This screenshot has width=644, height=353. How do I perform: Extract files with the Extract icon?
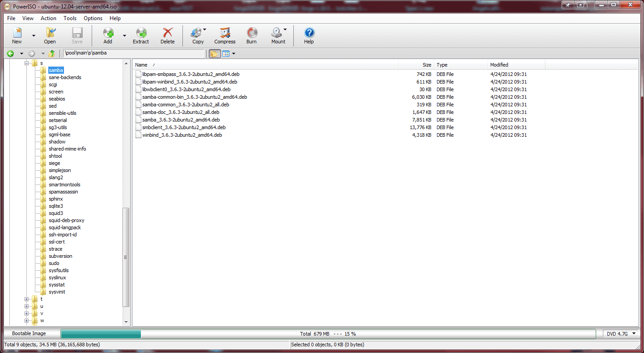point(141,33)
